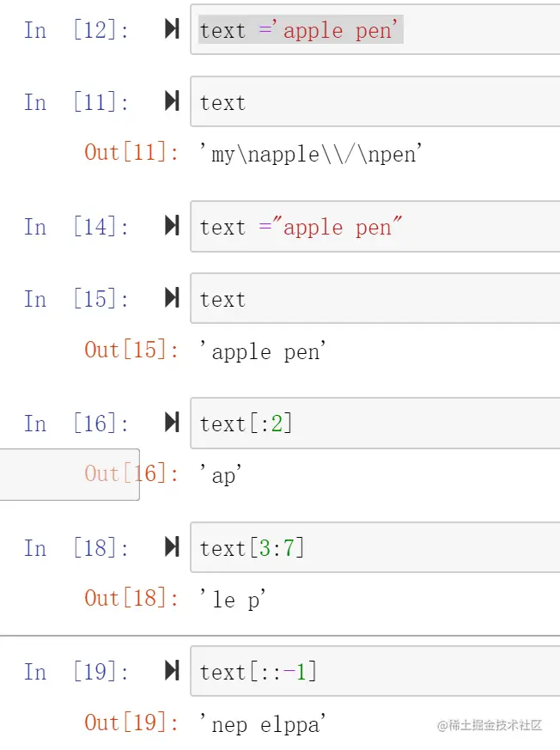Click the In [12] prompt label
This screenshot has height=750, width=560.
[76, 31]
